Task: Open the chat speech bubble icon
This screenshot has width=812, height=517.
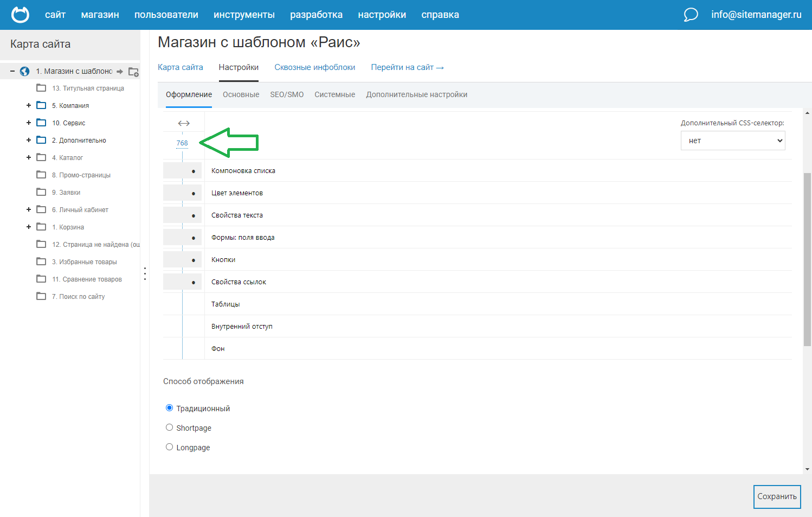Action: (691, 15)
